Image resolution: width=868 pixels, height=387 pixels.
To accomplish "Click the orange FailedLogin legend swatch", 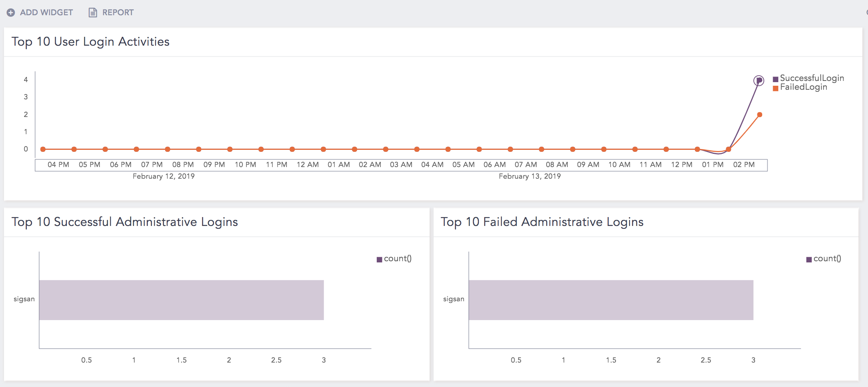I will (775, 87).
